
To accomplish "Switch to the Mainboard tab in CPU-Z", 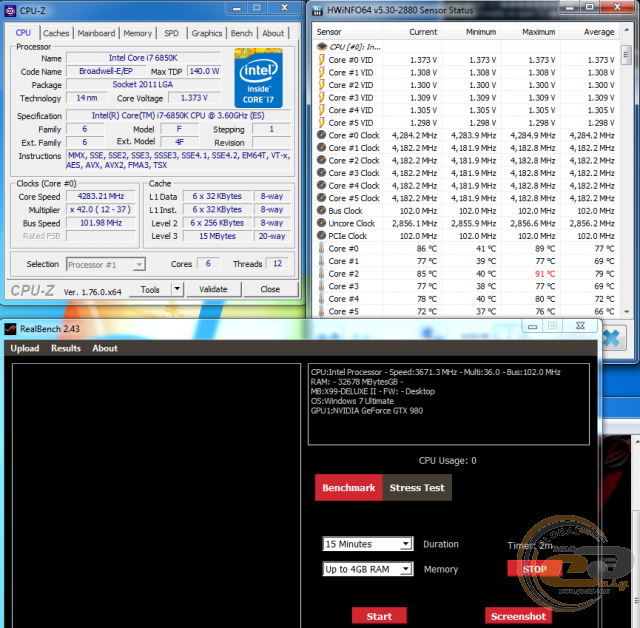I will [96, 33].
